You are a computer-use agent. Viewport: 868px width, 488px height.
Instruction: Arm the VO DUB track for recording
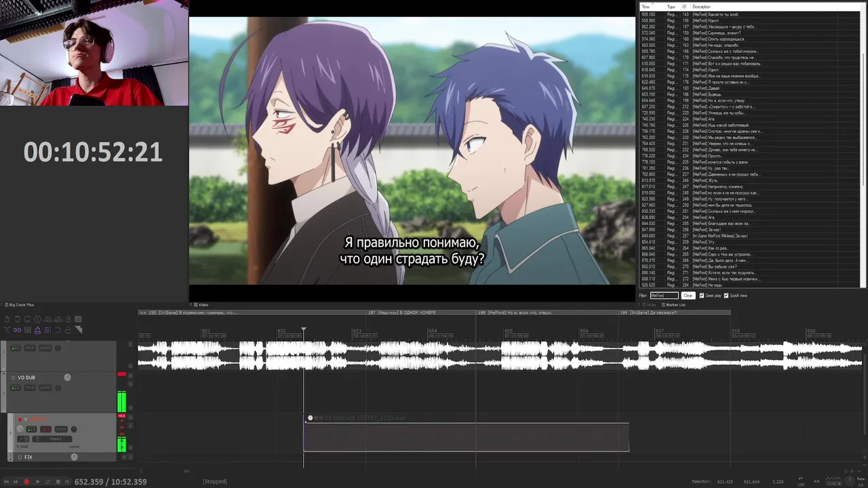pyautogui.click(x=13, y=378)
